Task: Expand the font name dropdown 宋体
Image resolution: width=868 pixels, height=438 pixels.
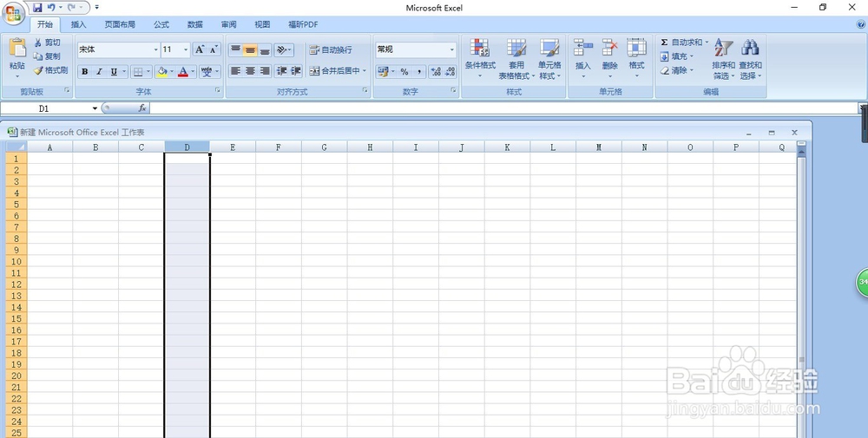Action: click(155, 49)
